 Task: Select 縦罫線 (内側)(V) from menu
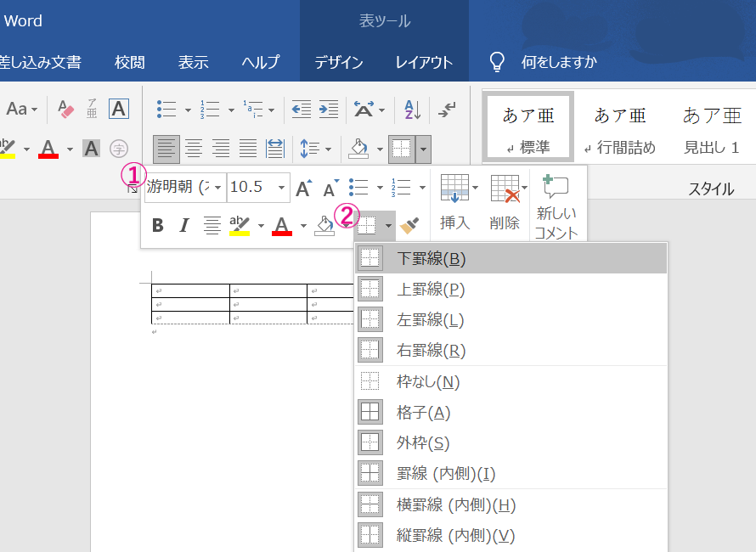coord(511,535)
